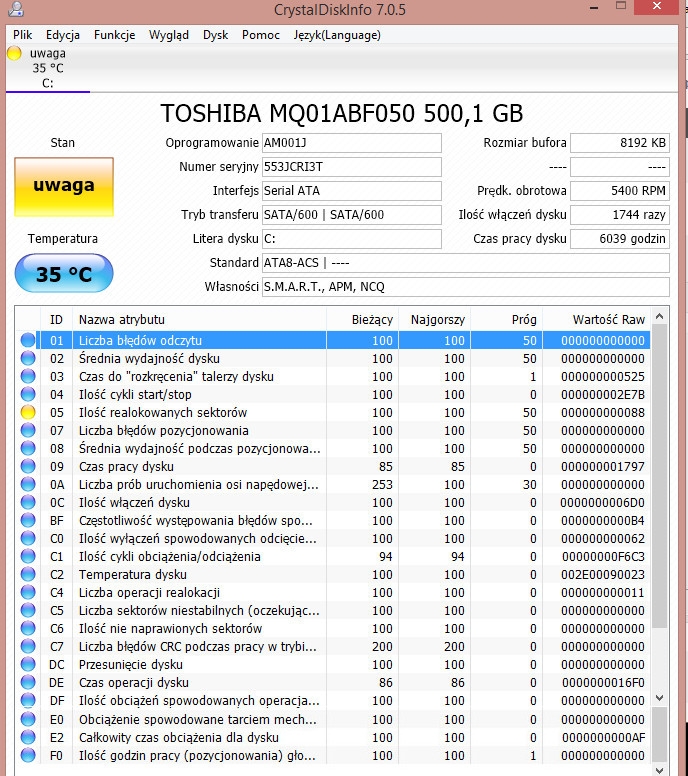Image resolution: width=688 pixels, height=776 pixels.
Task: Select the Ilość realokowanych sektorów row
Action: click(x=333, y=412)
